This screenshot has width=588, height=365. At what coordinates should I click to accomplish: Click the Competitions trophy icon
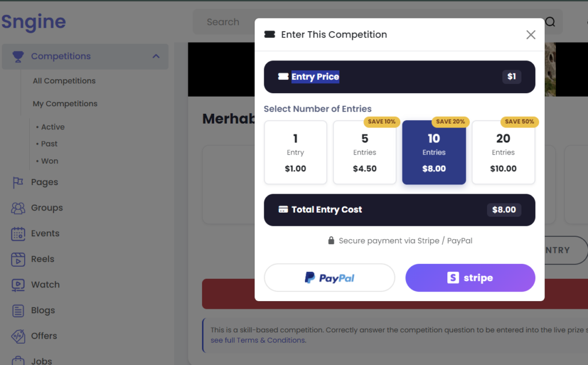[18, 56]
